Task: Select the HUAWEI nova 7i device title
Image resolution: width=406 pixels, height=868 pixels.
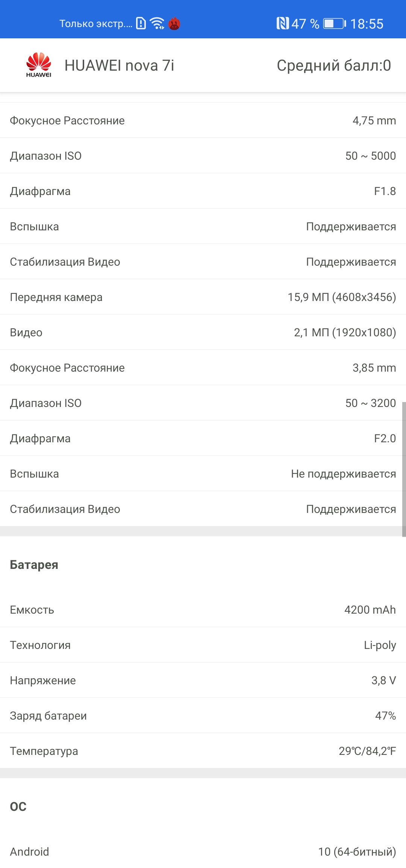Action: 120,65
